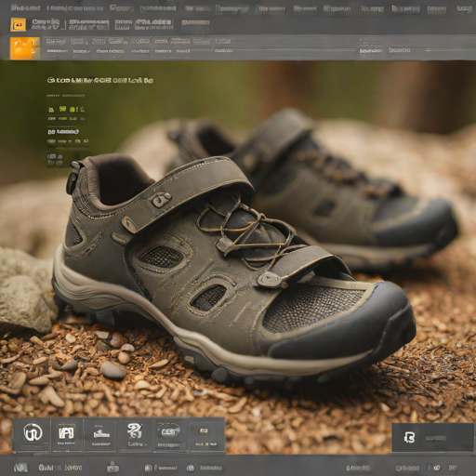Click the thin yellow slider line in upper toolbar

pyautogui.click(x=450, y=49)
